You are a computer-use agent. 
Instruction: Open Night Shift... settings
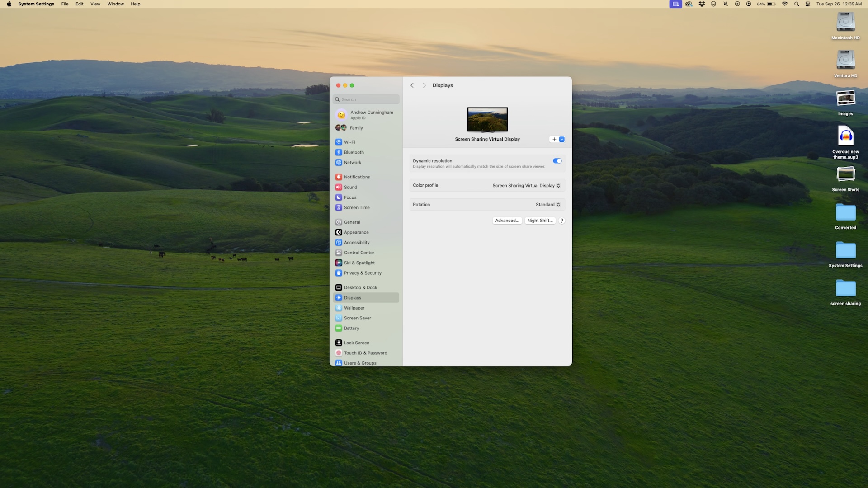(540, 221)
